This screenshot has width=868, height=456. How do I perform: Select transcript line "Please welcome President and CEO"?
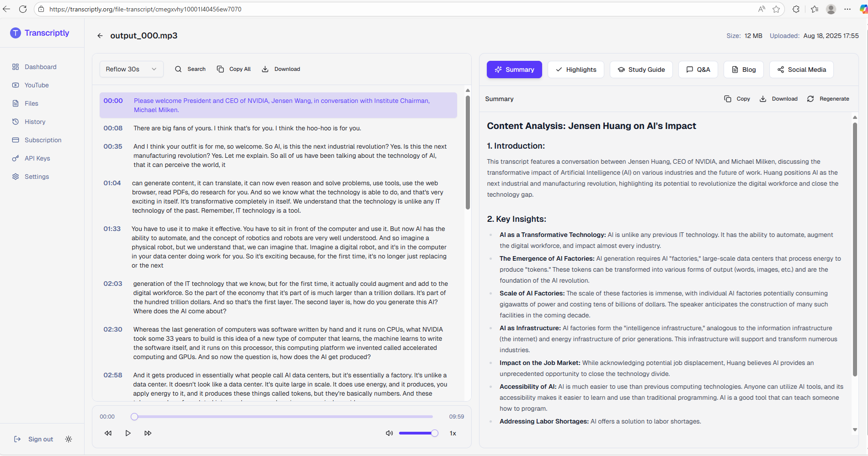278,105
